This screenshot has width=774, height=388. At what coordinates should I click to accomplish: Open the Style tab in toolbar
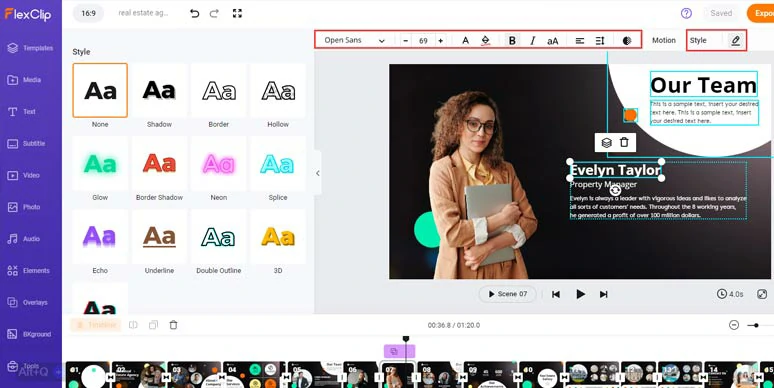coord(698,40)
